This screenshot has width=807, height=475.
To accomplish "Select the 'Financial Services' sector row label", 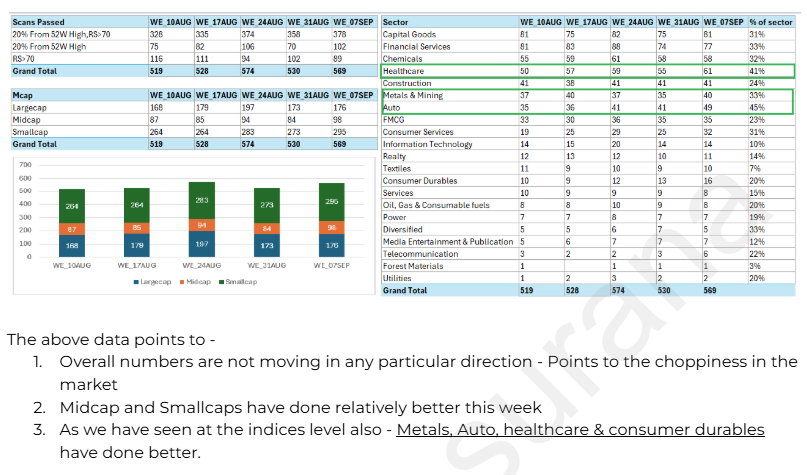I will (416, 46).
